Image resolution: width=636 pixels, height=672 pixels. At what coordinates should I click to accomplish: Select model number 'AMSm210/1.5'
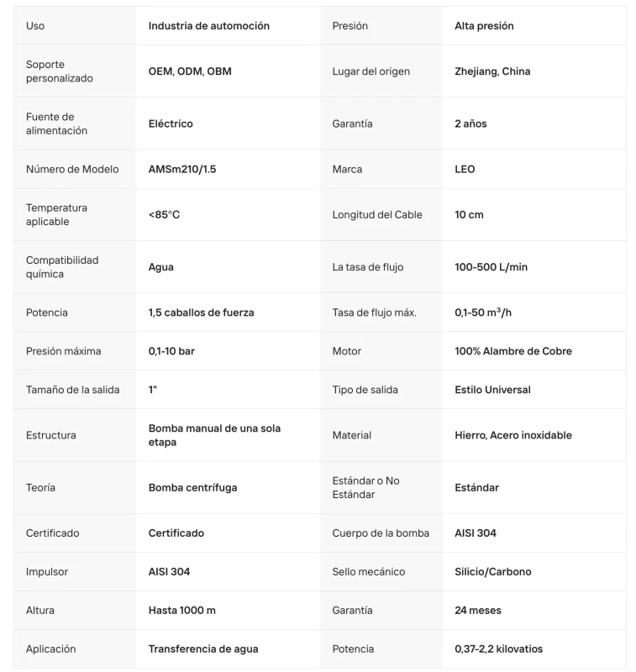(182, 170)
